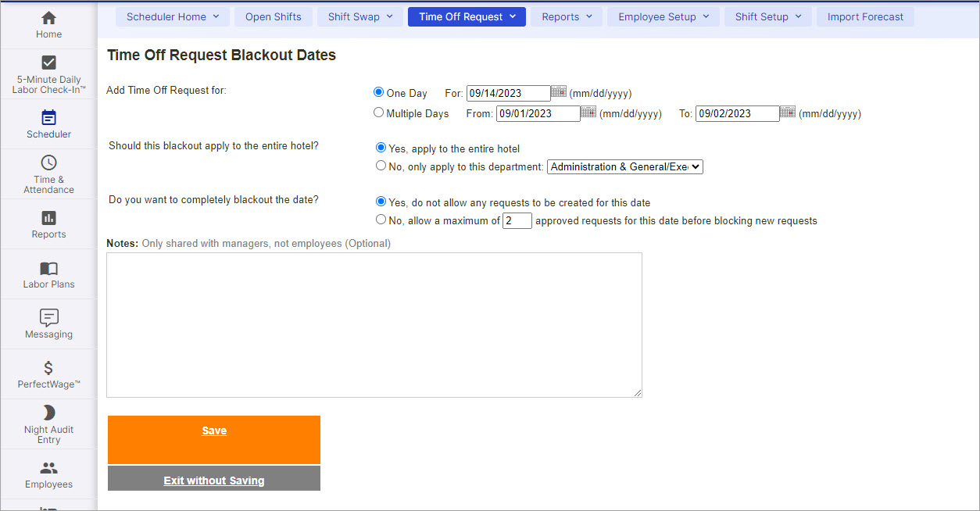Viewport: 980px width, 511px height.
Task: Open the department selection dropdown
Action: point(625,166)
